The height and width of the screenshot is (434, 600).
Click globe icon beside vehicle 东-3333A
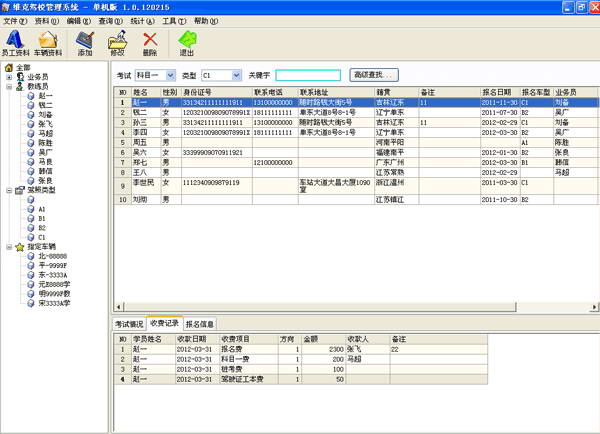pyautogui.click(x=31, y=275)
